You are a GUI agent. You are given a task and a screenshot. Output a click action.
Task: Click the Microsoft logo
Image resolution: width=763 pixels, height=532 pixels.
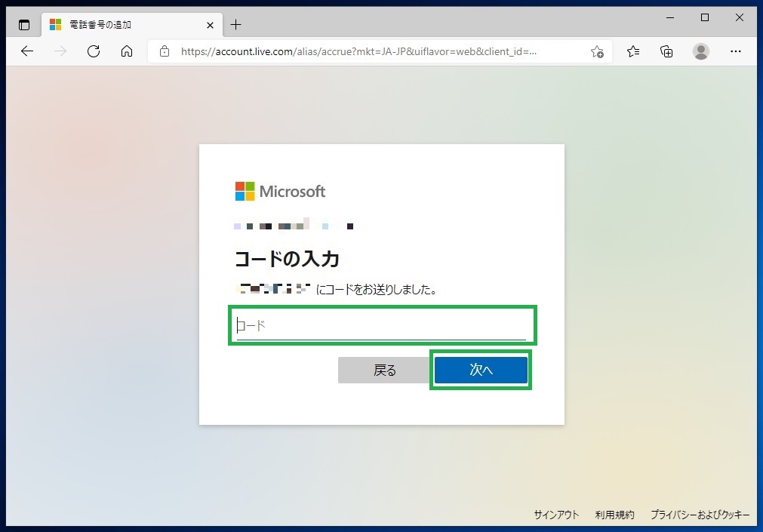pyautogui.click(x=280, y=191)
